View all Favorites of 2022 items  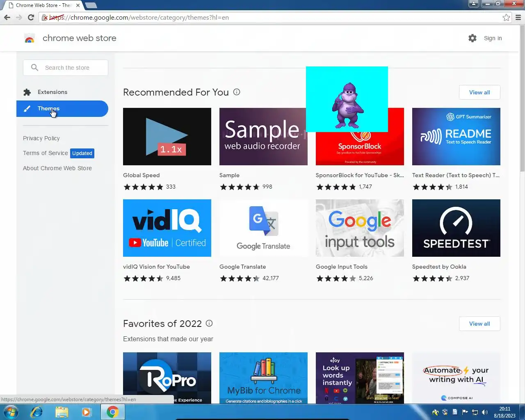(x=479, y=324)
